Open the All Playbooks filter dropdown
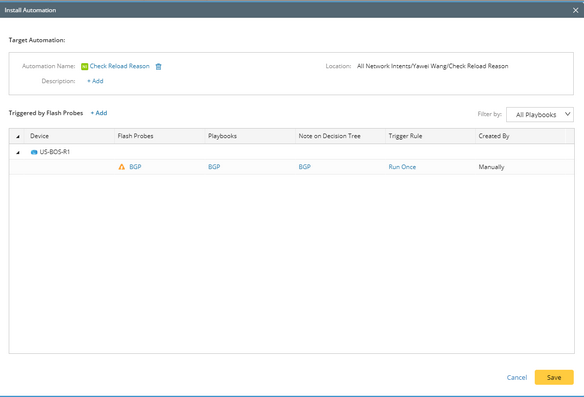This screenshot has height=397, width=584. click(540, 114)
